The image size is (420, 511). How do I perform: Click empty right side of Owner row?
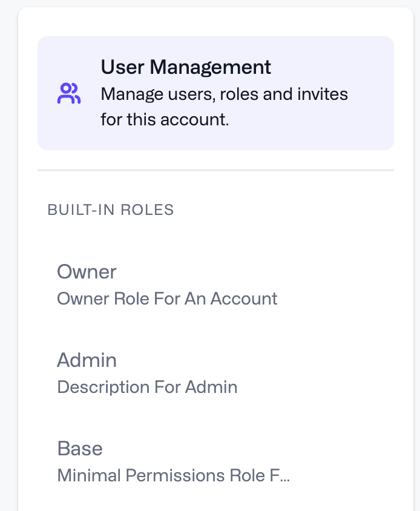pos(345,284)
